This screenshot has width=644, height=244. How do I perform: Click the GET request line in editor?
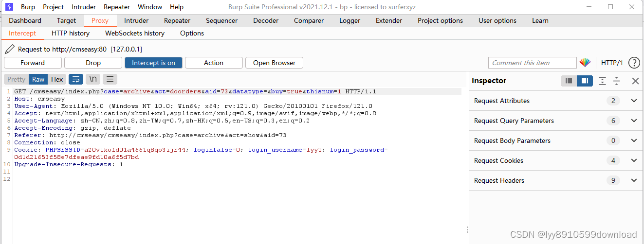click(195, 91)
